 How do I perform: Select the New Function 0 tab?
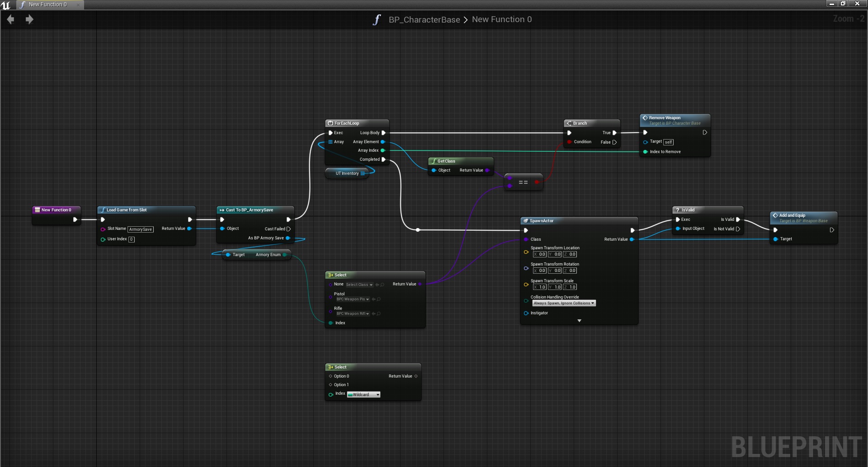(47, 5)
